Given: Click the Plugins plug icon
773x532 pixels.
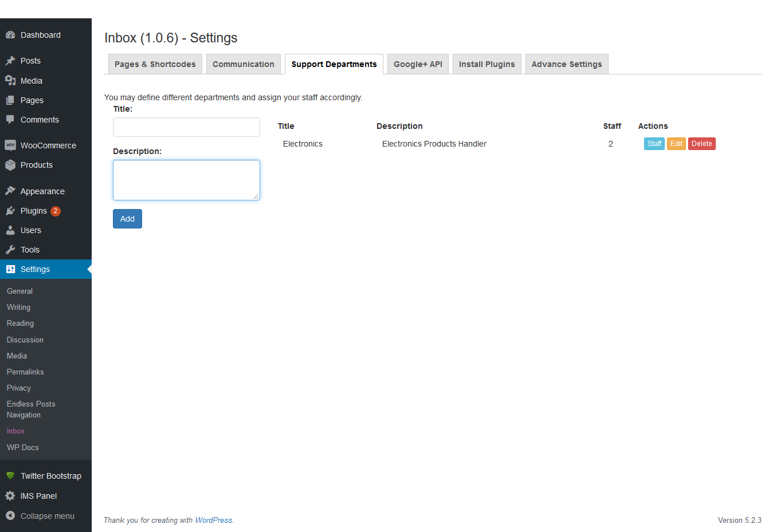Looking at the screenshot, I should tap(10, 211).
